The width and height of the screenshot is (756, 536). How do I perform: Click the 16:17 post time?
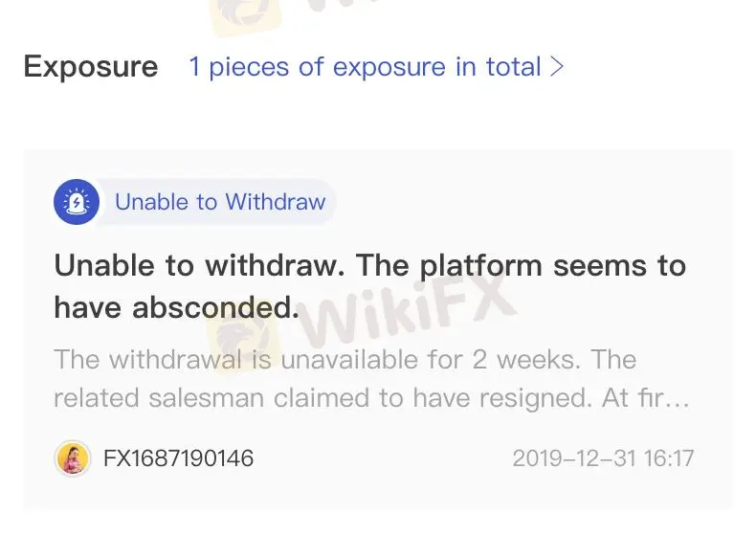point(669,459)
